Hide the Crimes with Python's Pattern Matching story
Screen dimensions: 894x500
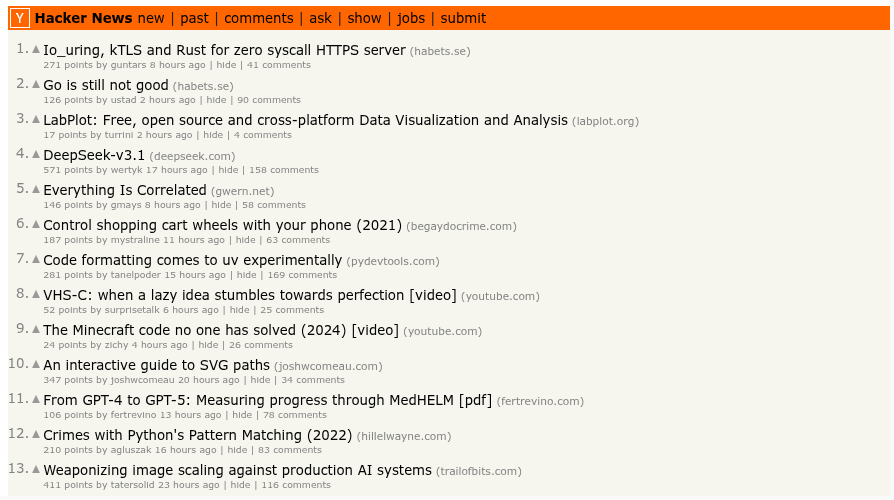(237, 450)
